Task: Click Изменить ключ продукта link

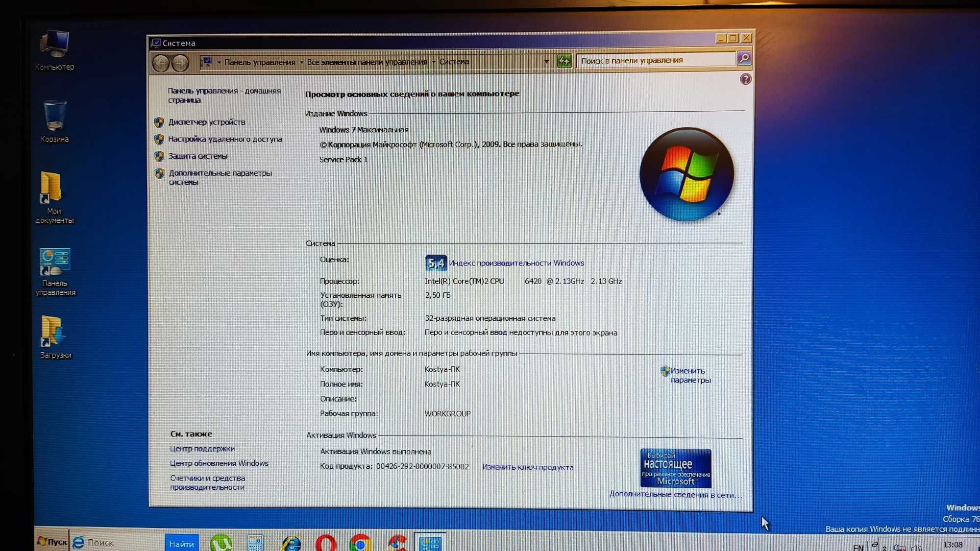Action: [x=528, y=467]
